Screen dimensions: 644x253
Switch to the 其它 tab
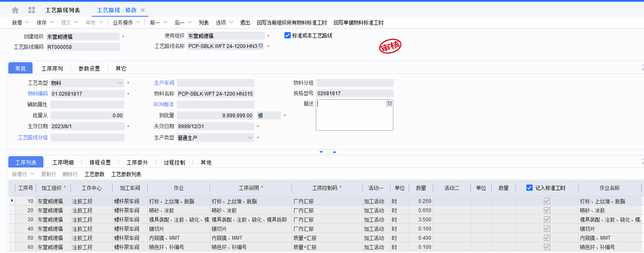[x=121, y=68]
